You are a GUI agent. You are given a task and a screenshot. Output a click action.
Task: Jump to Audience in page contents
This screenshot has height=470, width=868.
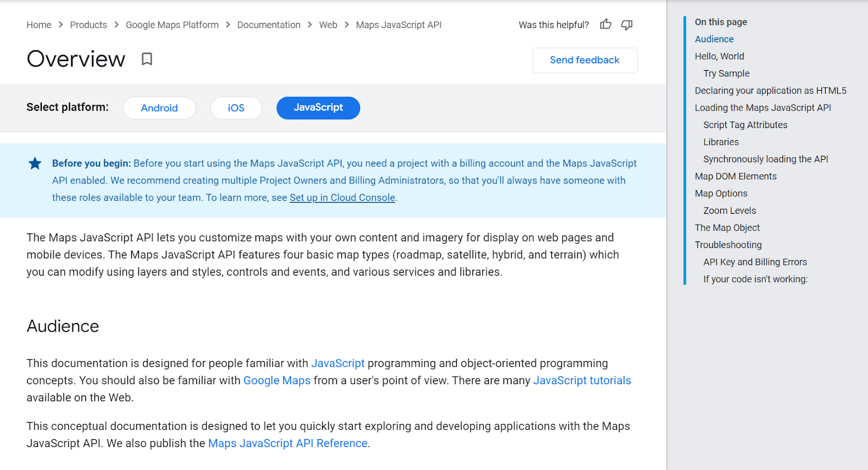[x=714, y=39]
